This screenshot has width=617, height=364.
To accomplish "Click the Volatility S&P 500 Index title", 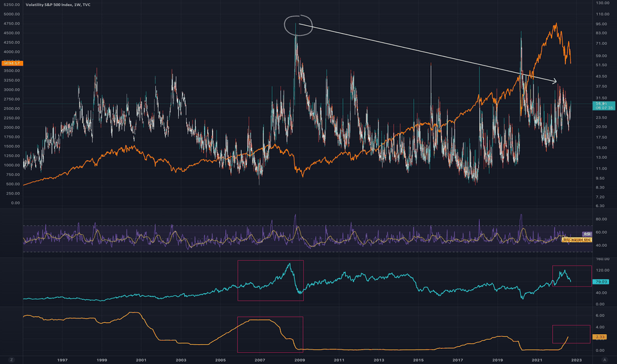I will tap(58, 5).
